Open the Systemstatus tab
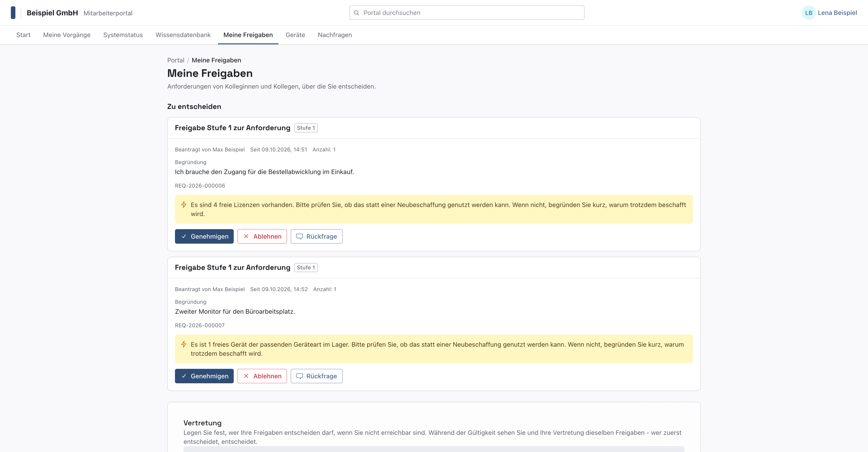 123,35
